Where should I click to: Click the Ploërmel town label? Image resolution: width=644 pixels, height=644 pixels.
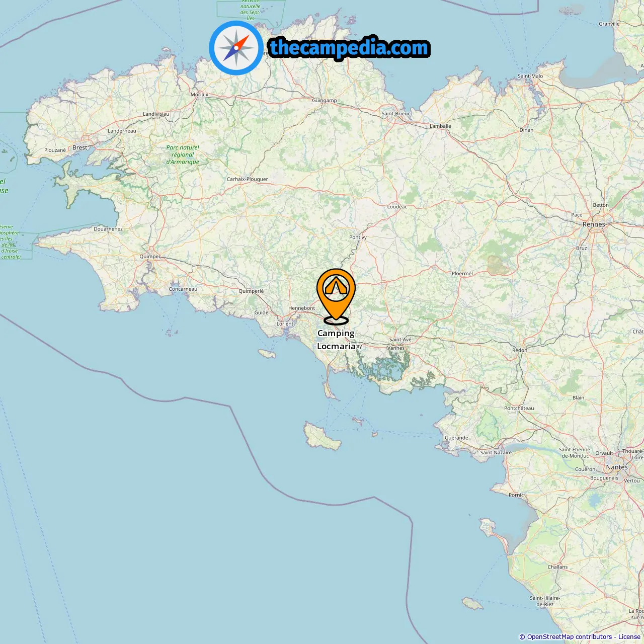(x=462, y=273)
